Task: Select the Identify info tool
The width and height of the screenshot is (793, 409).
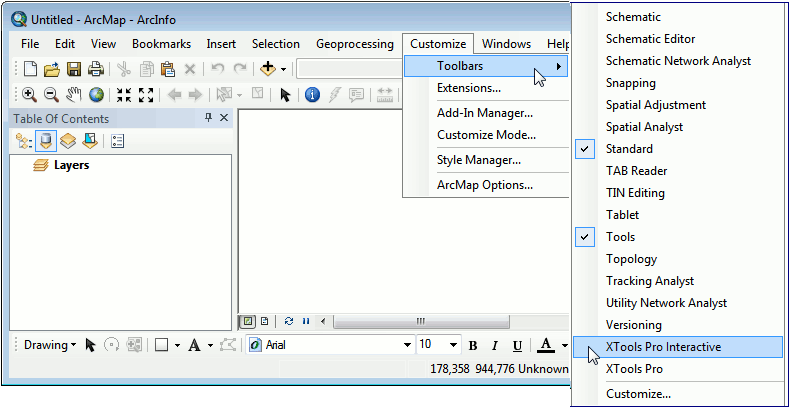Action: [x=313, y=95]
